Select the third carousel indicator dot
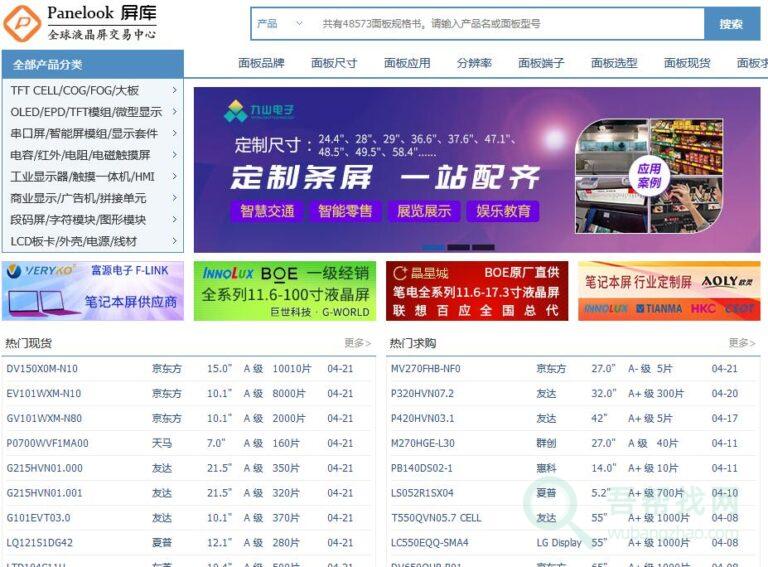This screenshot has height=567, width=768. click(x=483, y=247)
